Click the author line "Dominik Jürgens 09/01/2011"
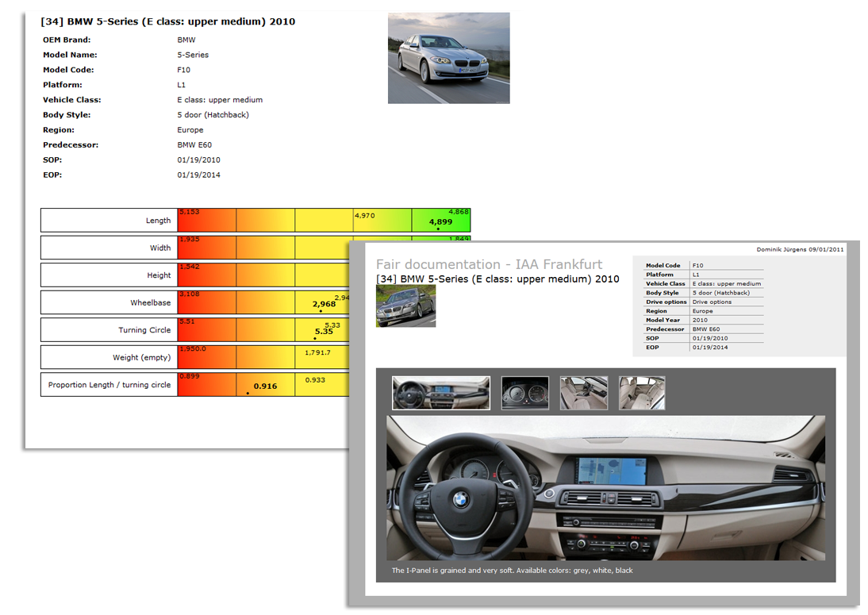The width and height of the screenshot is (868, 615). pos(800,250)
